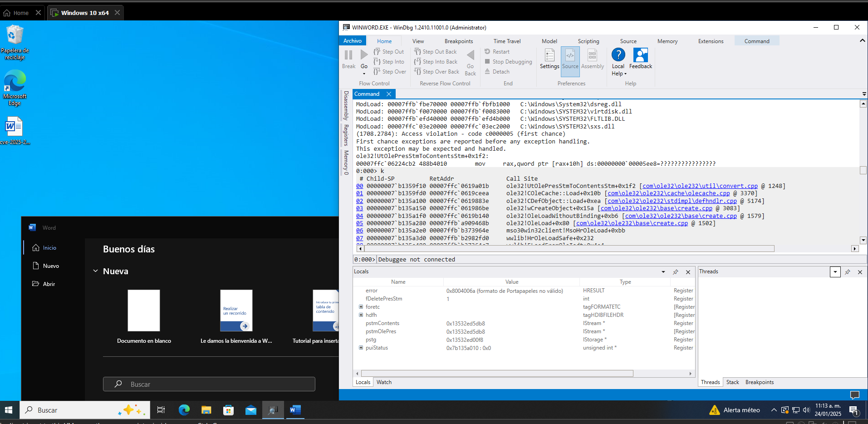Expand the hdfh local variable
Screen dimensions: 868x424
point(361,315)
